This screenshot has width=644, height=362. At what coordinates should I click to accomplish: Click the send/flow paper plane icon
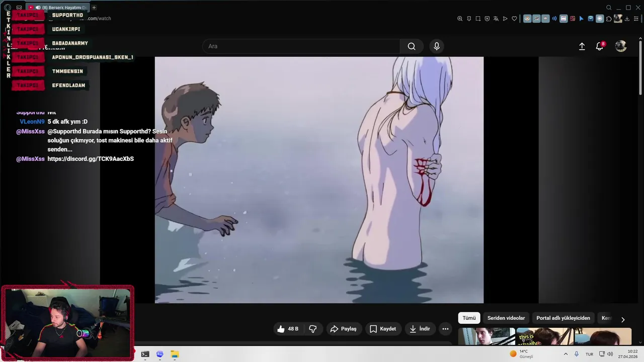pyautogui.click(x=505, y=19)
